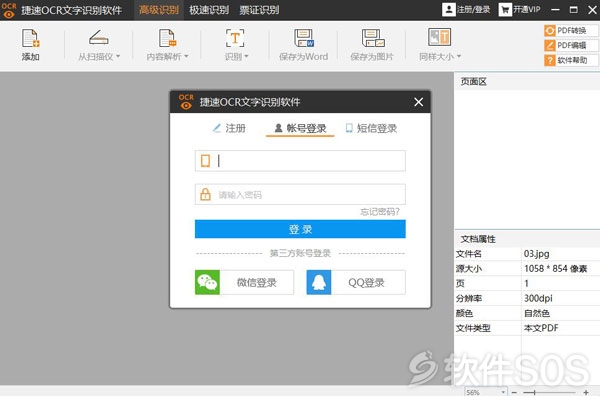The image size is (600, 396).
Task: Click the 注册/登录 user icon
Action: 448,10
